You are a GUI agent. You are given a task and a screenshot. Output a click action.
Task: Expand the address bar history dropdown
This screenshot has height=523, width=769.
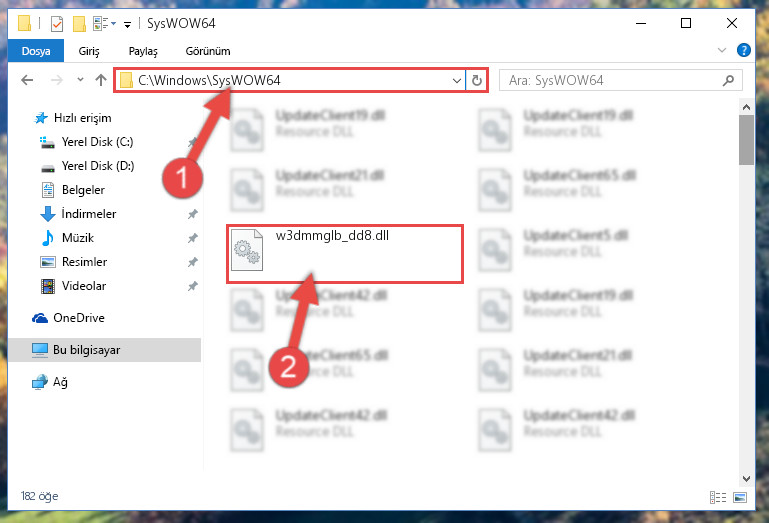pos(457,80)
